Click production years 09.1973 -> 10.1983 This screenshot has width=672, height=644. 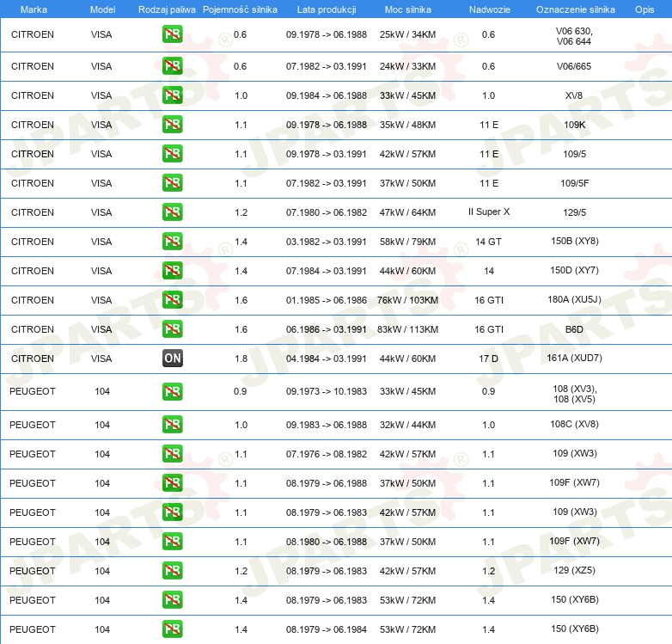(x=327, y=391)
